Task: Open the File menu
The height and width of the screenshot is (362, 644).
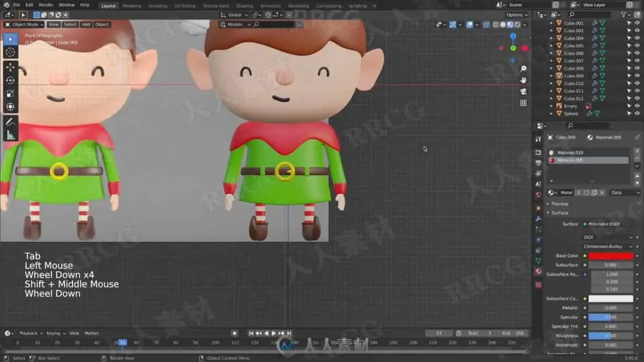Action: pyautogui.click(x=16, y=5)
